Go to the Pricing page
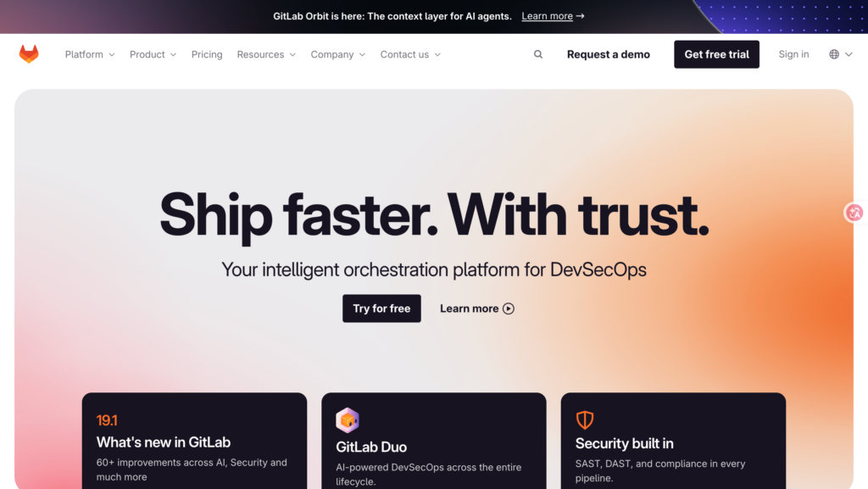This screenshot has width=868, height=489. click(x=207, y=54)
